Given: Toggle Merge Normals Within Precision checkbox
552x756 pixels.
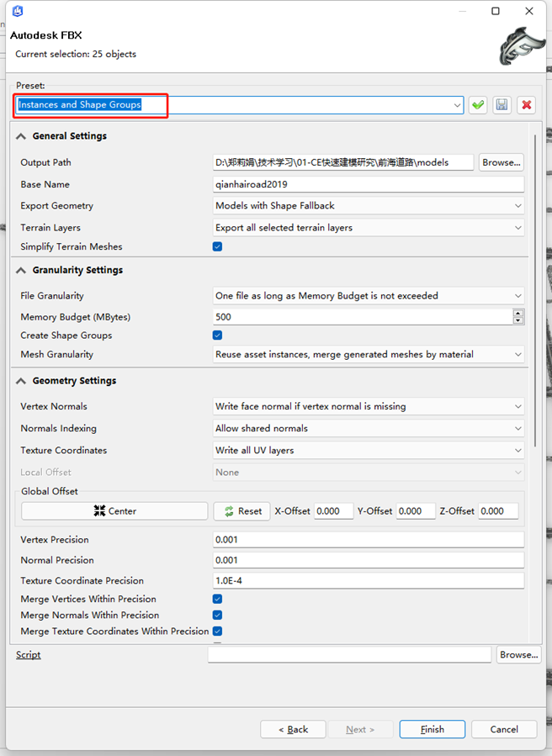Looking at the screenshot, I should [x=218, y=616].
